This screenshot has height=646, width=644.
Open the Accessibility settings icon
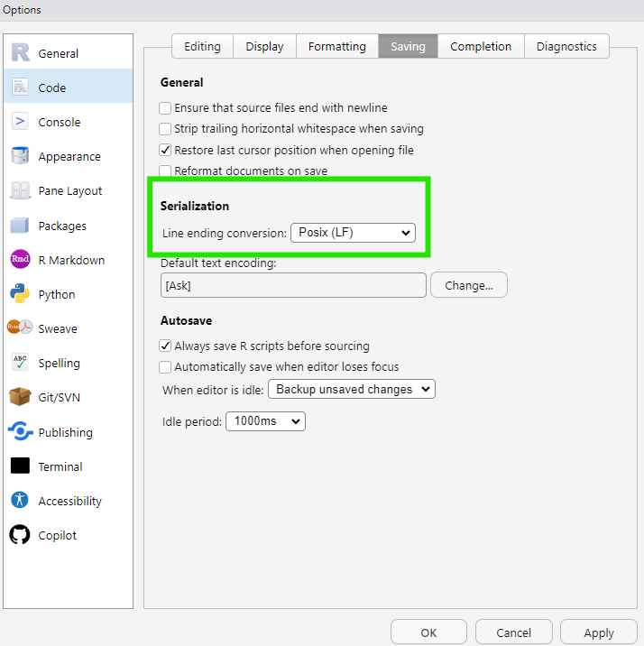click(20, 501)
